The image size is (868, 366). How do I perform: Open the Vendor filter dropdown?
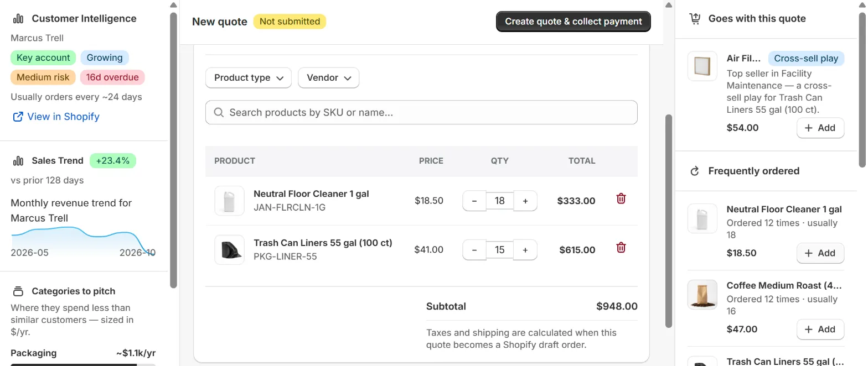329,78
